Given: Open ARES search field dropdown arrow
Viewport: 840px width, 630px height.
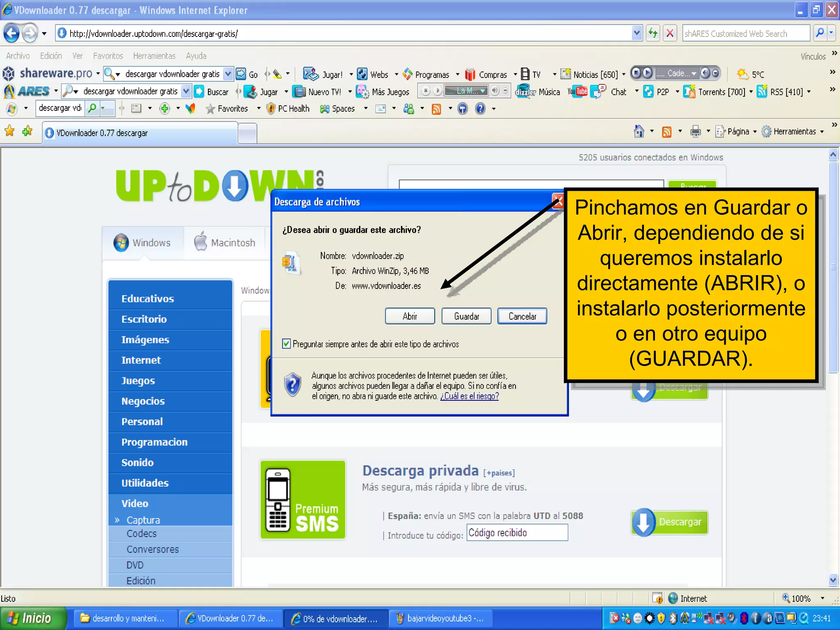Looking at the screenshot, I should pos(186,91).
